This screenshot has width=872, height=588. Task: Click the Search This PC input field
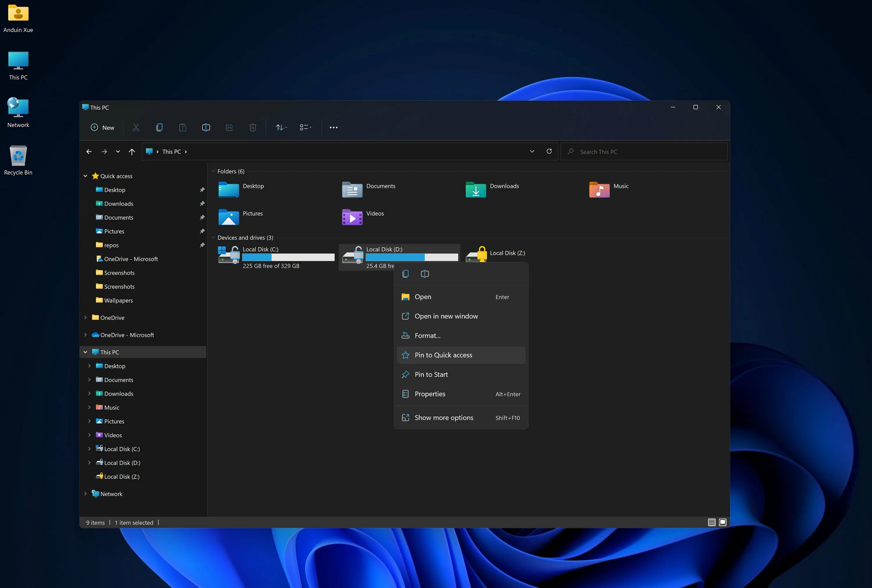[x=644, y=152]
